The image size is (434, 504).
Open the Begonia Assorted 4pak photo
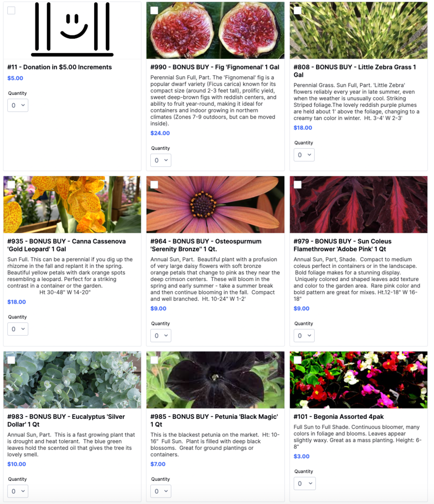coord(359,380)
